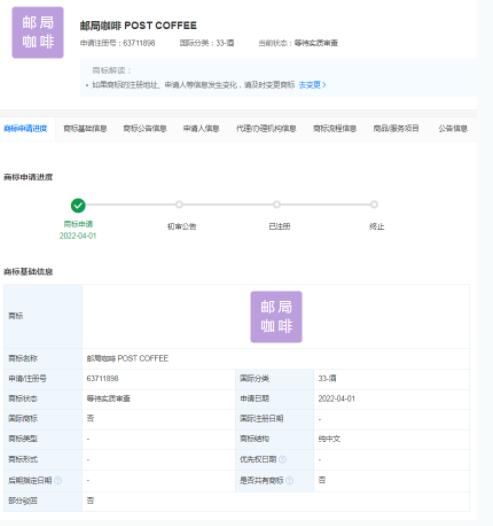493x526 pixels.
Task: Open the purple 邮局咖啡 trademark image in table
Action: [x=276, y=317]
